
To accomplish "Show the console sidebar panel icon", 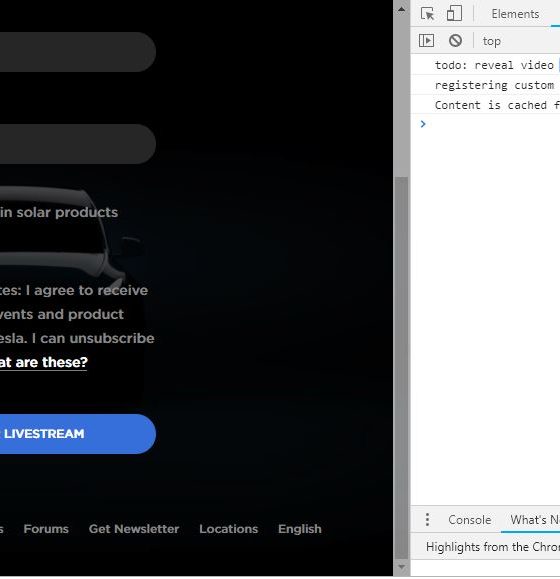I will coord(426,40).
